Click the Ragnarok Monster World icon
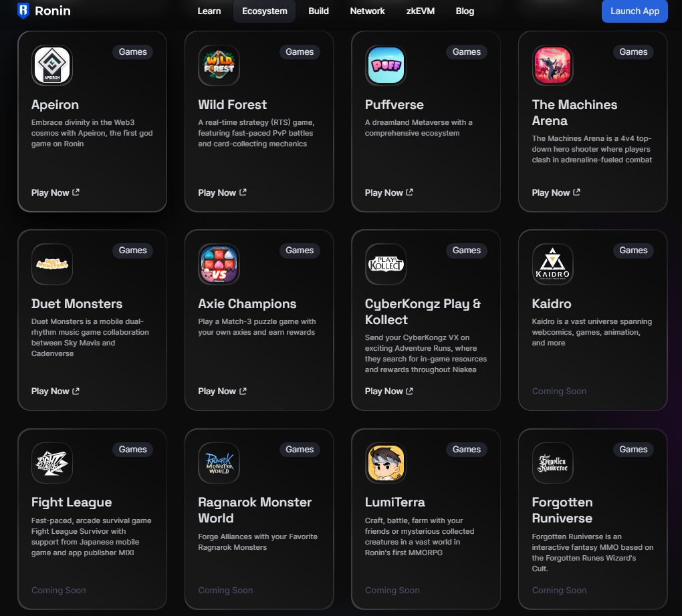Viewport: 682px width, 616px height. pyautogui.click(x=219, y=463)
